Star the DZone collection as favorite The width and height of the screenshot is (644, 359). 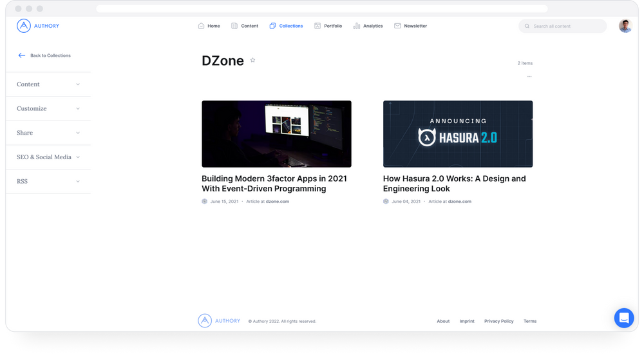252,60
